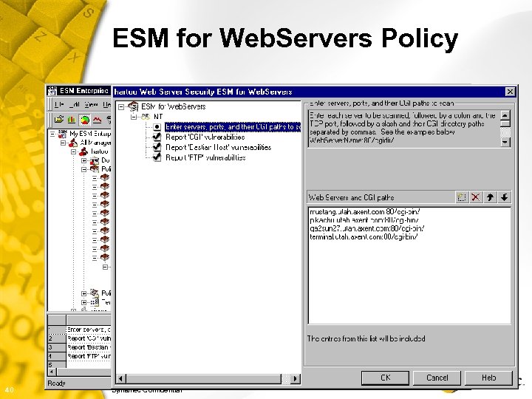
Task: Select terminal.utah.axent.com:80/cgi-bin/ entry
Action: tap(364, 237)
